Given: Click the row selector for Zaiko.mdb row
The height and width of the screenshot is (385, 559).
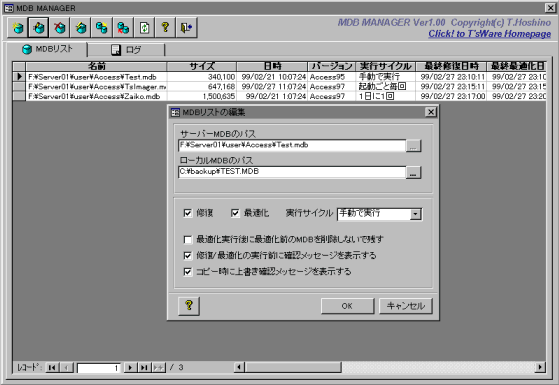Looking at the screenshot, I should click(19, 96).
